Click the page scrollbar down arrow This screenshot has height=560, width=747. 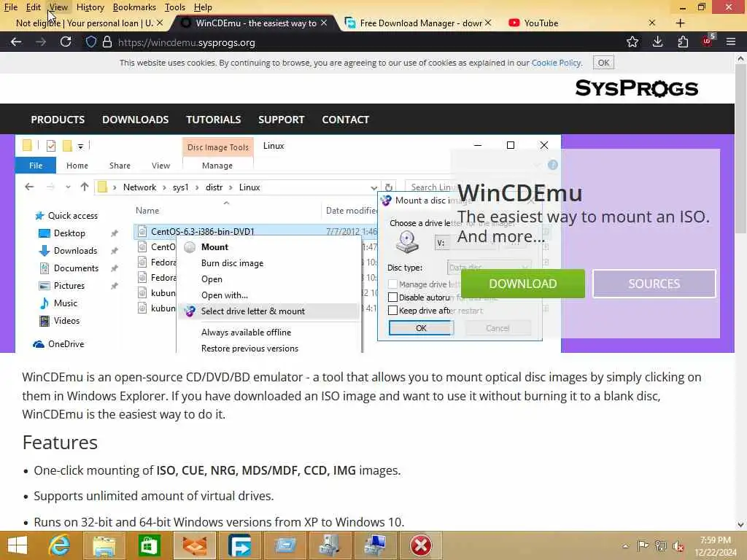(x=741, y=525)
